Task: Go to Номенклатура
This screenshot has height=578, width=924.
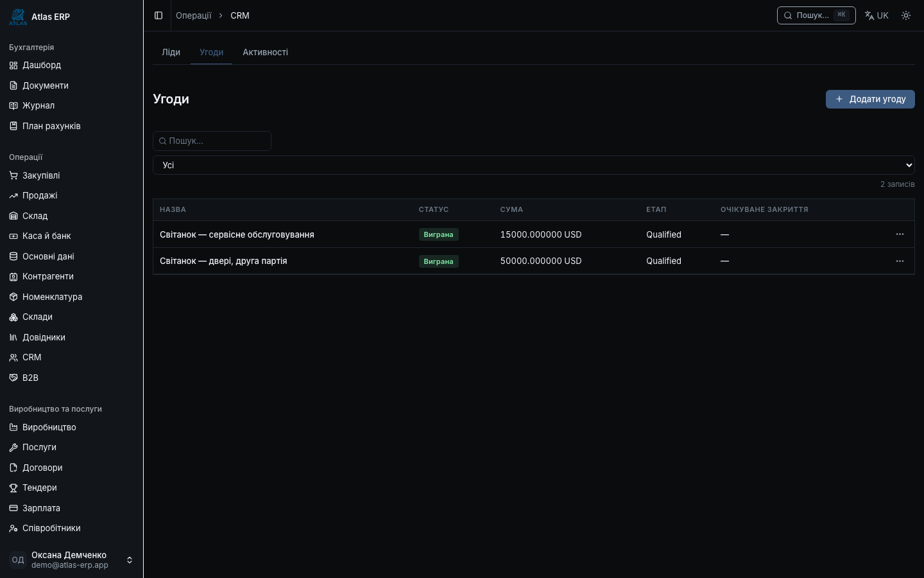Action: click(71, 297)
